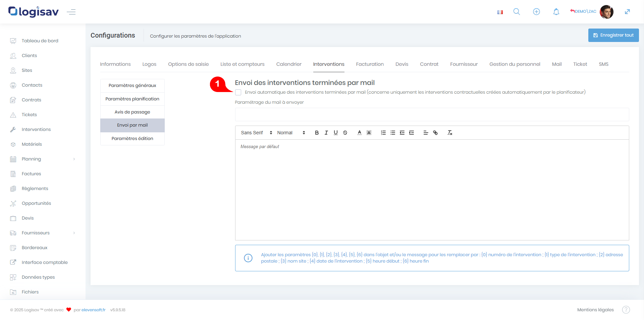This screenshot has width=644, height=320.
Task: Insert a link using the editor toolbar
Action: [435, 133]
